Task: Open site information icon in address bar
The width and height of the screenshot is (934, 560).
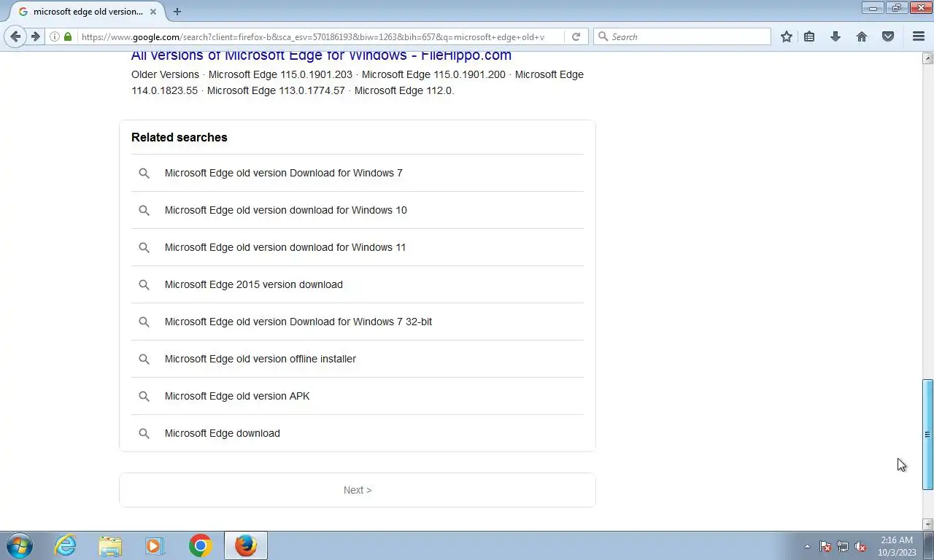Action: [x=55, y=36]
